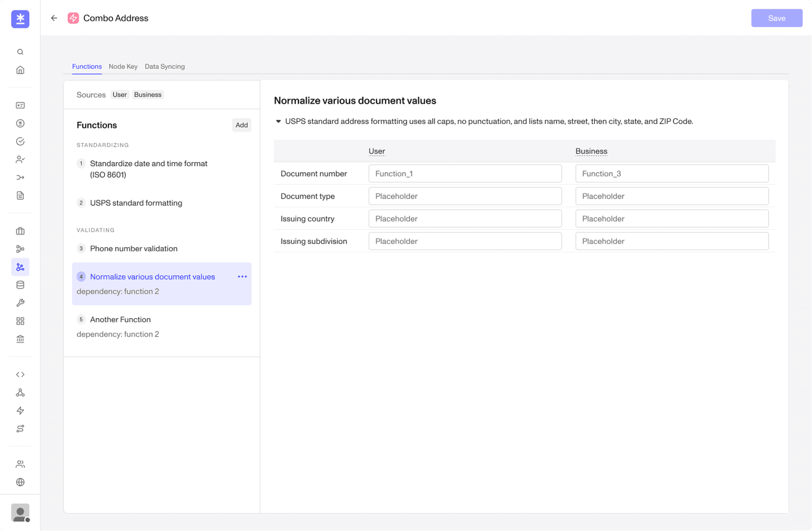812x531 pixels.
Task: Select the Business source tag
Action: click(148, 95)
